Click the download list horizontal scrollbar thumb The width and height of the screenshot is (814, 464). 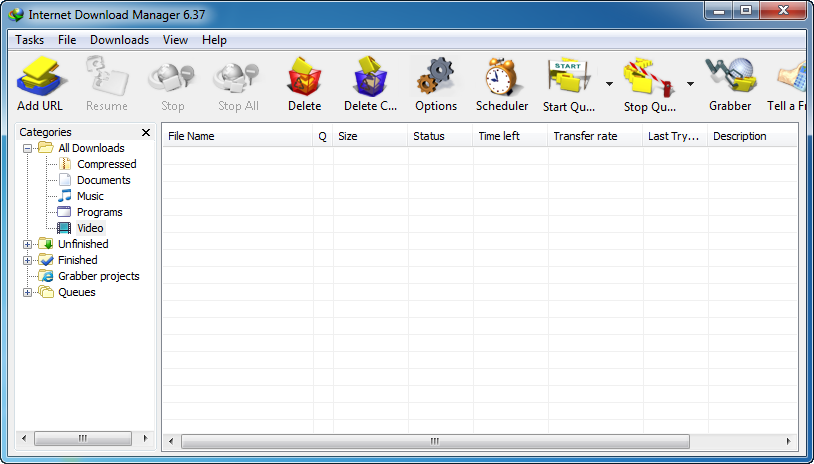tap(435, 442)
